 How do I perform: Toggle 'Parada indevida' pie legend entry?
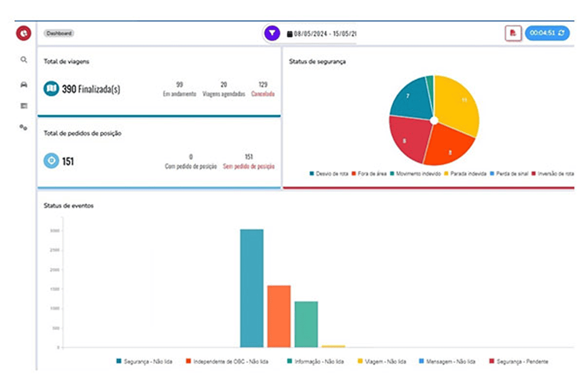pyautogui.click(x=465, y=174)
